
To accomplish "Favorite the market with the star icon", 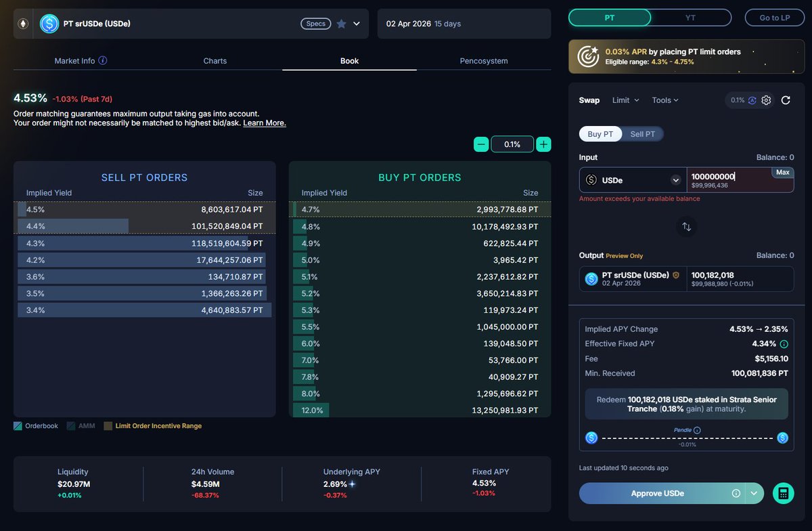I will (x=341, y=24).
